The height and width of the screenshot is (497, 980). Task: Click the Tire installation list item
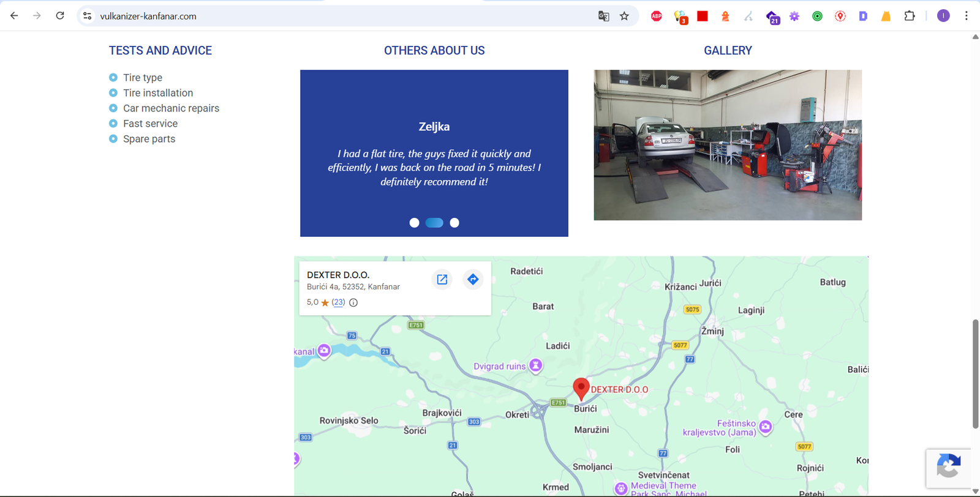tap(158, 93)
